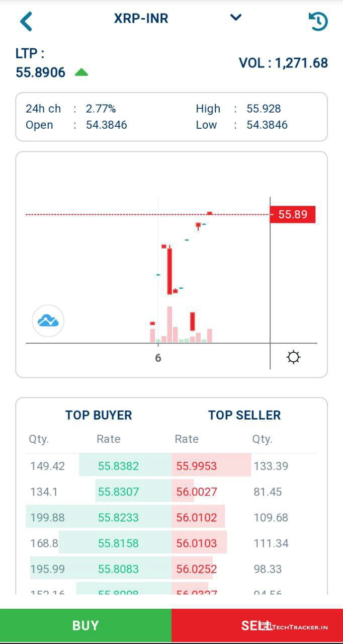343x644 pixels.
Task: Choose buyer rate 55.8233
Action: click(119, 518)
